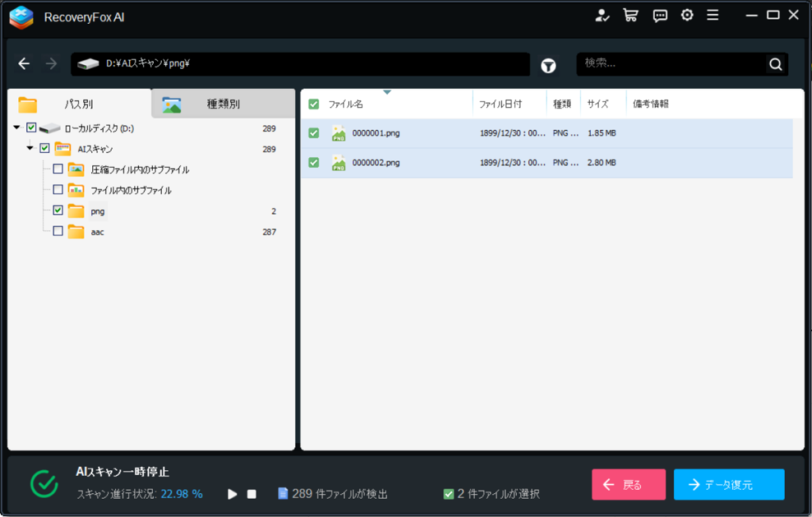Click the sort arrow above ファイル名 column

coord(387,92)
